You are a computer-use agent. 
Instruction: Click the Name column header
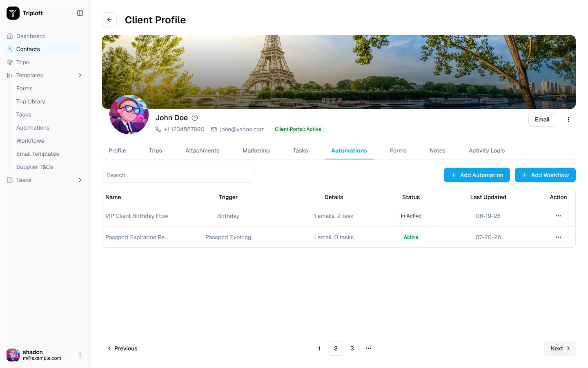113,197
